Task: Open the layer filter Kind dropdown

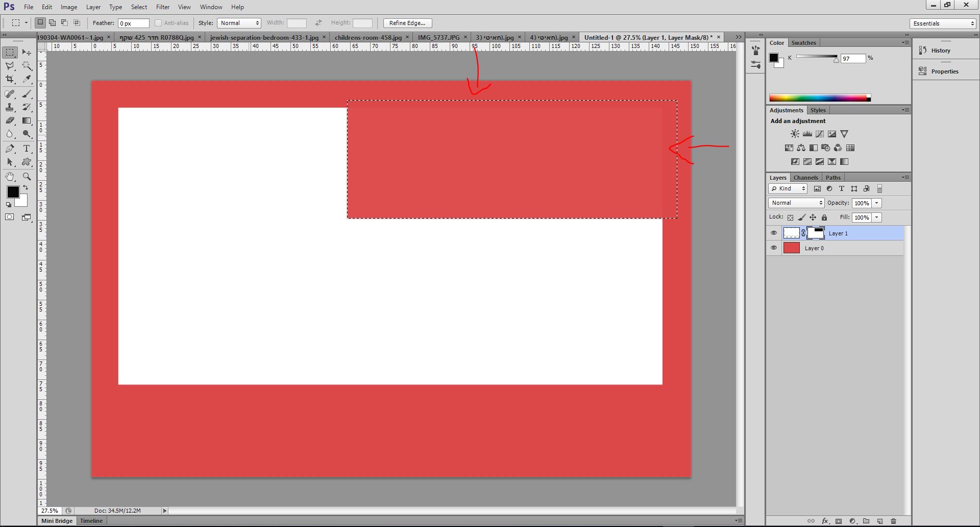Action: [788, 189]
